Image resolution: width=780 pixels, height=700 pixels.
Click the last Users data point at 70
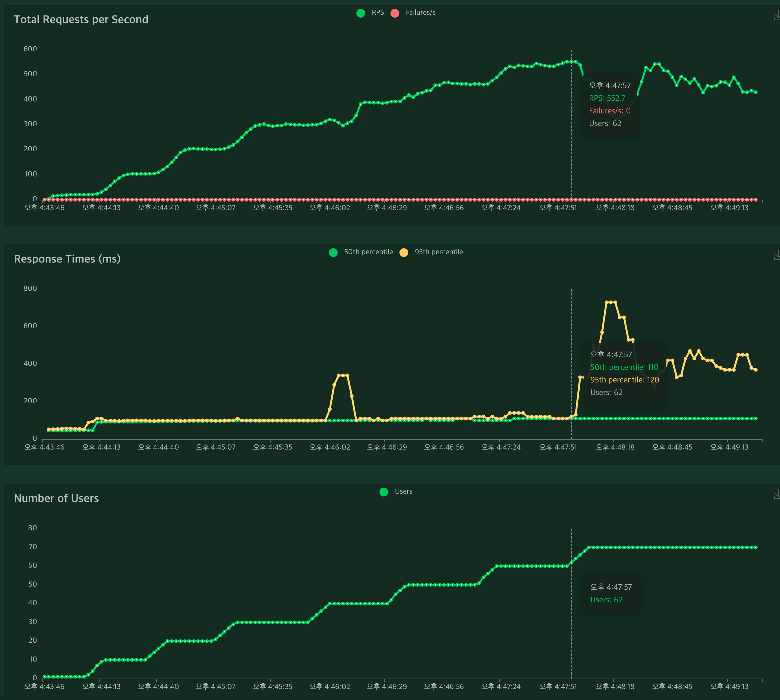click(x=756, y=547)
